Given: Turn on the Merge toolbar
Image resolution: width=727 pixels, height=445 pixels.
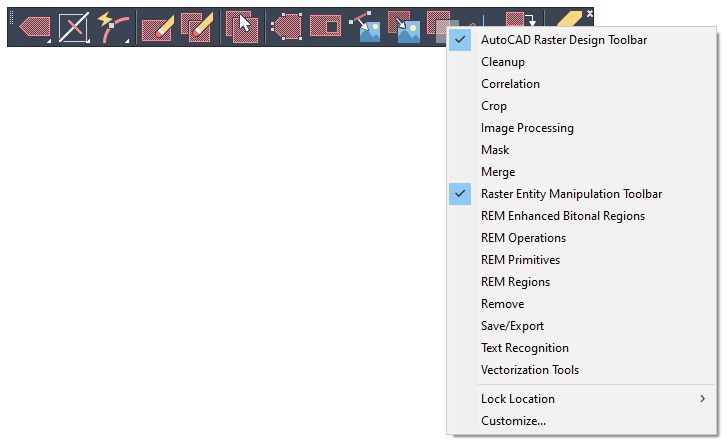Looking at the screenshot, I should pyautogui.click(x=581, y=172).
